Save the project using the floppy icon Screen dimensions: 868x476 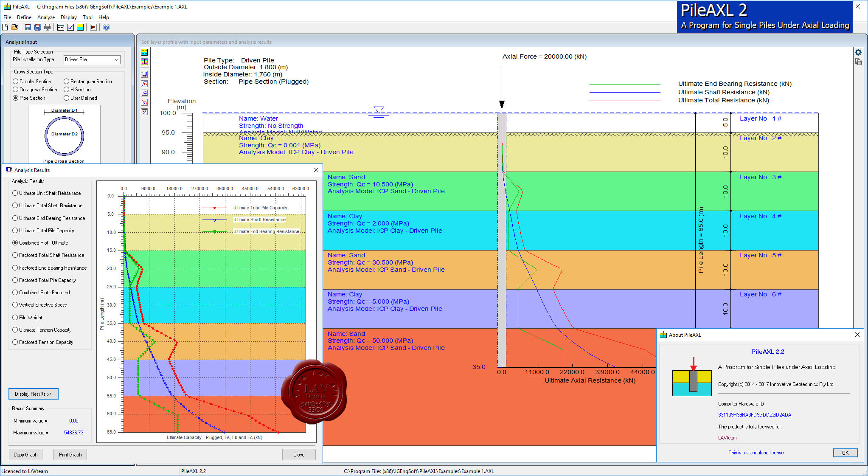click(x=28, y=27)
